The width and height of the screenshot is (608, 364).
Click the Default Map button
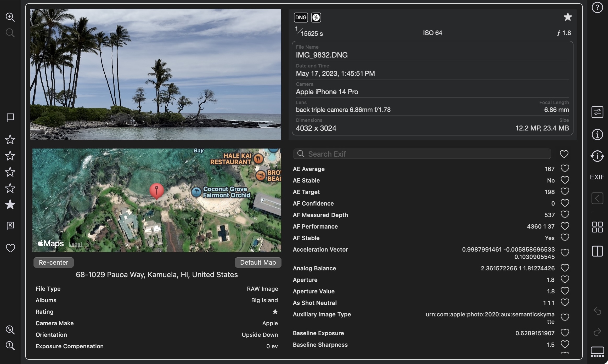tap(258, 262)
